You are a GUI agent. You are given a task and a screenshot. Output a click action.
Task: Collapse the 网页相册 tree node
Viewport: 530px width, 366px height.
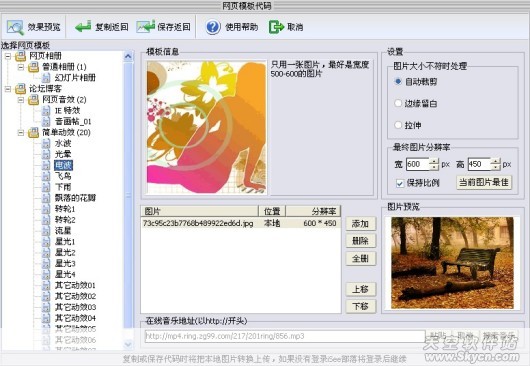[x=8, y=56]
